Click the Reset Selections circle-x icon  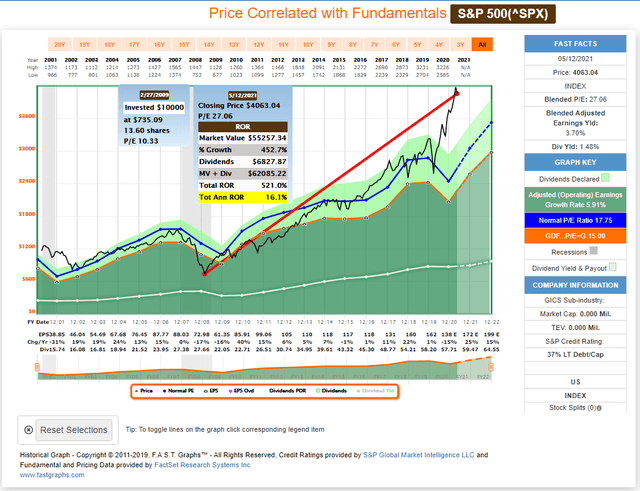coord(27,429)
